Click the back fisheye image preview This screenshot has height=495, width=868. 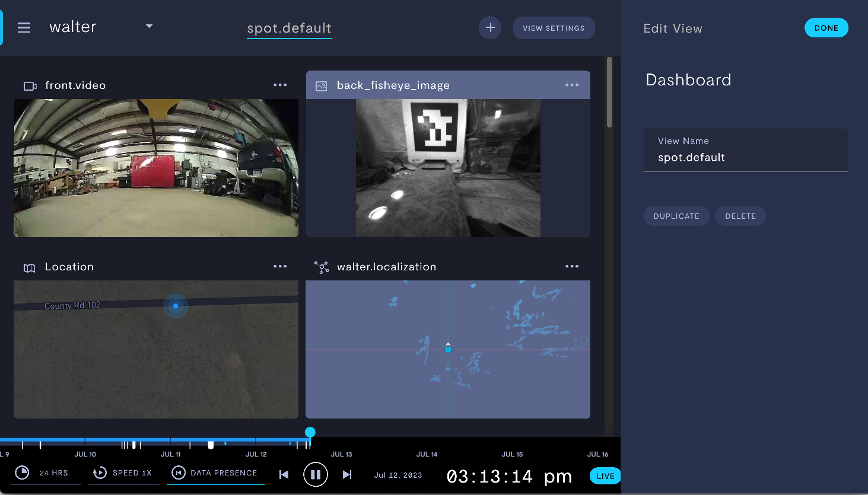[x=448, y=168]
